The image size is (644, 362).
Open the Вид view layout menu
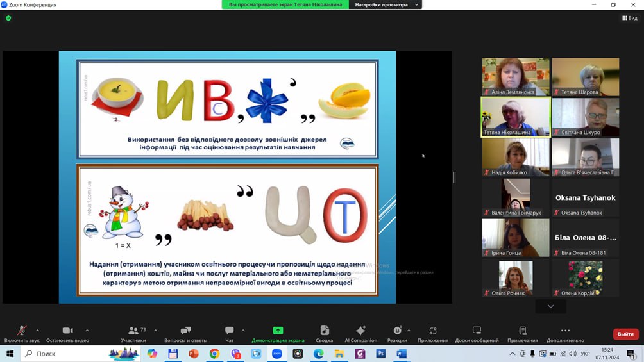[630, 18]
